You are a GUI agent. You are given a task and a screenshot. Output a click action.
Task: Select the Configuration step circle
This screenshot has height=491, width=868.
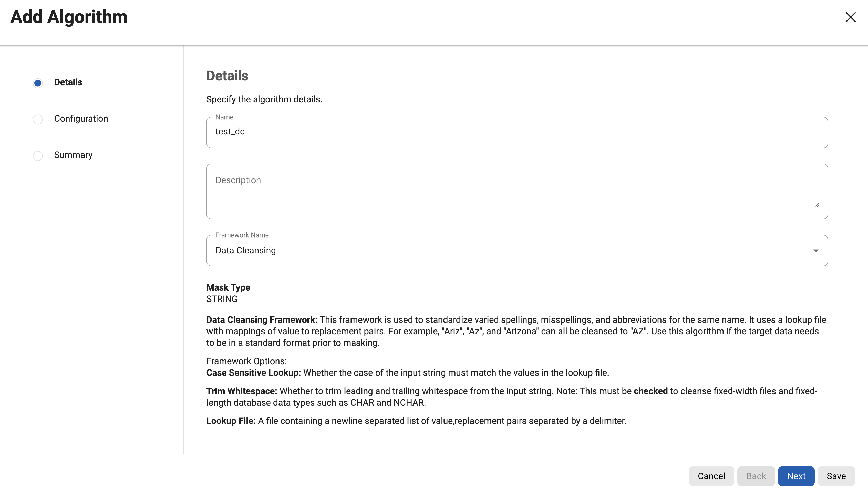click(37, 119)
